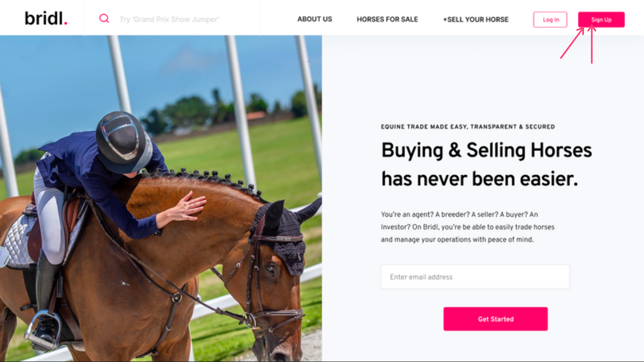The width and height of the screenshot is (644, 362).
Task: Click the paragraph starting 'You're an agent?'
Action: point(468,227)
